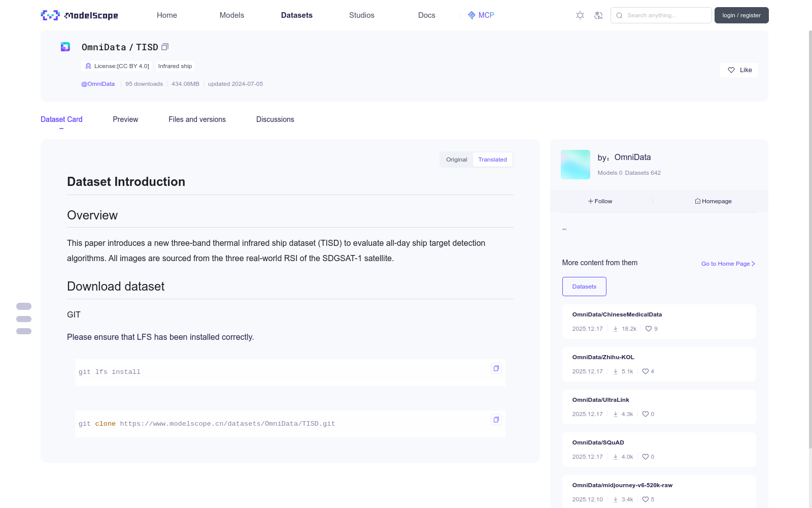Viewport: 812px width, 508px height.
Task: Click the ModelScope logo
Action: click(80, 15)
